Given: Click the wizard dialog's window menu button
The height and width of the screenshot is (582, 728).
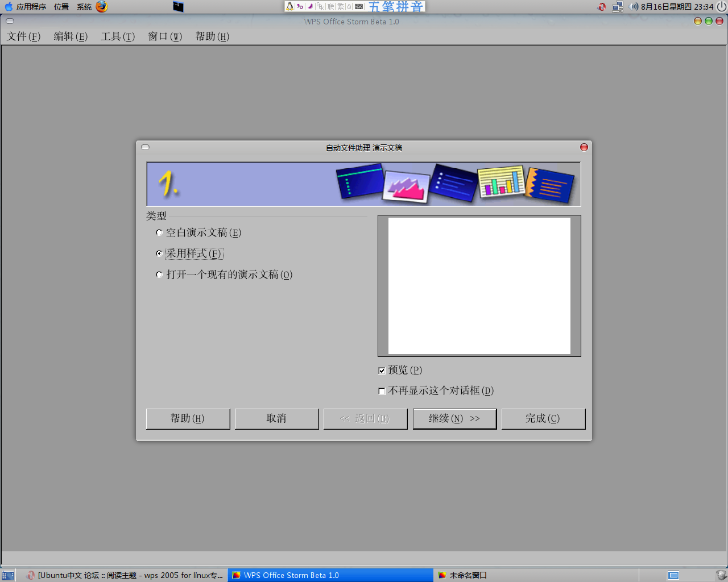Looking at the screenshot, I should pos(145,147).
